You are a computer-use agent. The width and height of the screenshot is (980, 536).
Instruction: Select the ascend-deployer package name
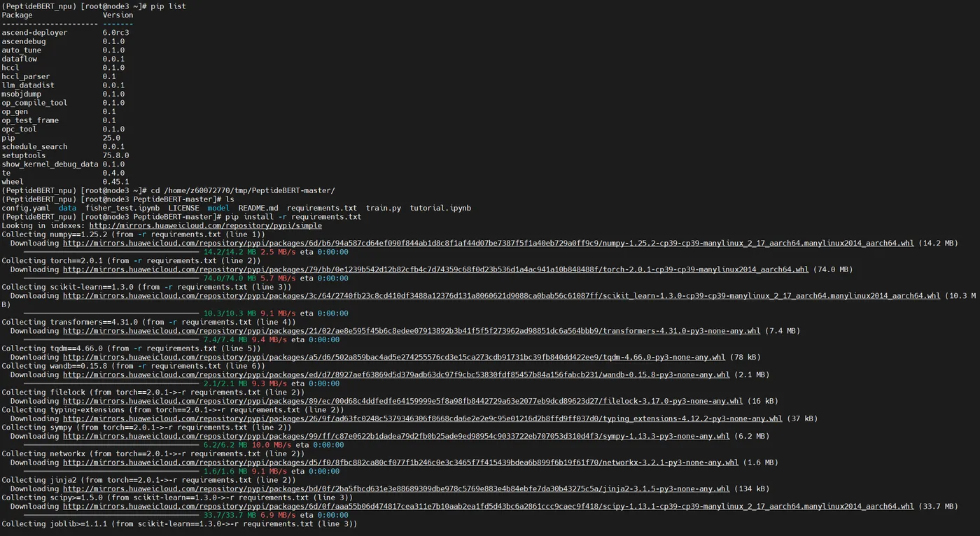[x=34, y=32]
